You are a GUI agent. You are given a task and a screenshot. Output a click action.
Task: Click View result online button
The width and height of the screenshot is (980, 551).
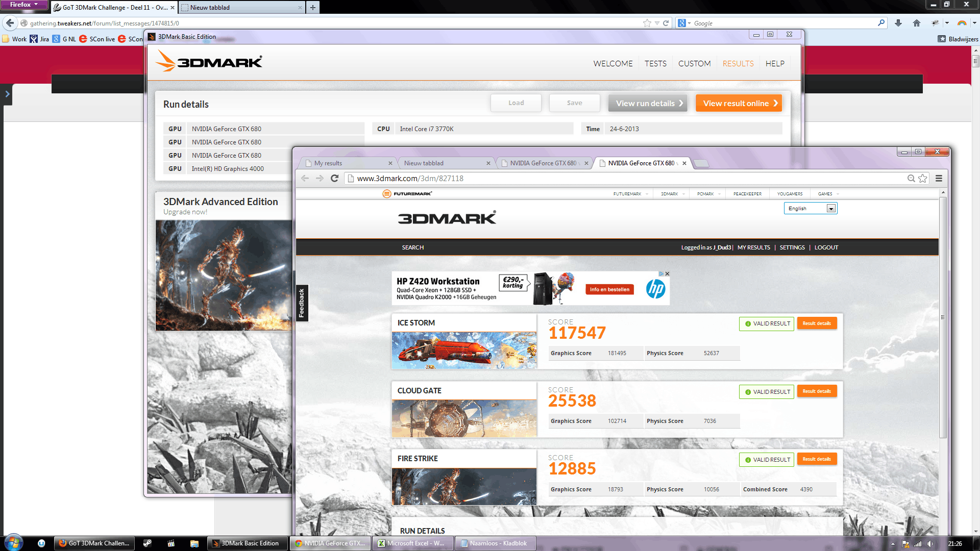738,103
